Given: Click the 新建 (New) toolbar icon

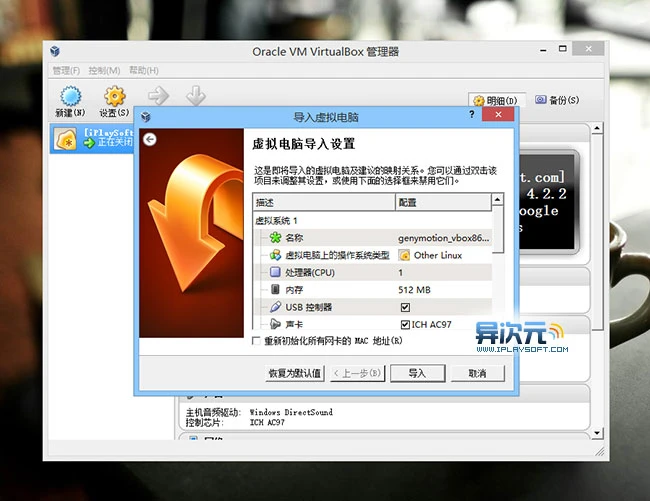Looking at the screenshot, I should [70, 97].
